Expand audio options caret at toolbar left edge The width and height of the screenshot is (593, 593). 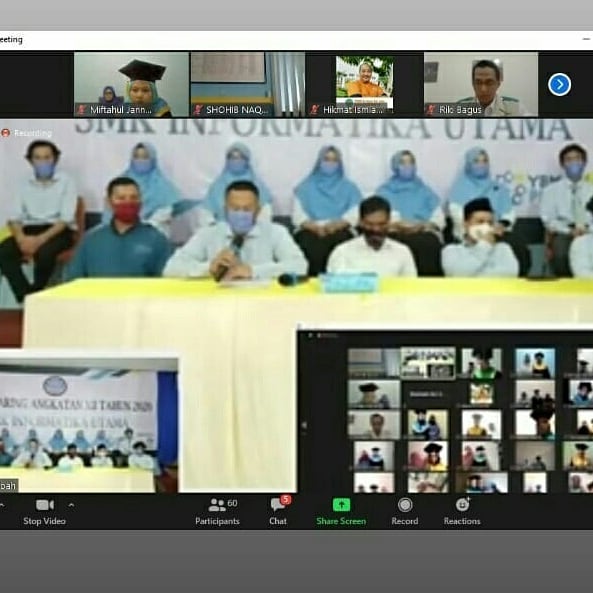[2, 505]
